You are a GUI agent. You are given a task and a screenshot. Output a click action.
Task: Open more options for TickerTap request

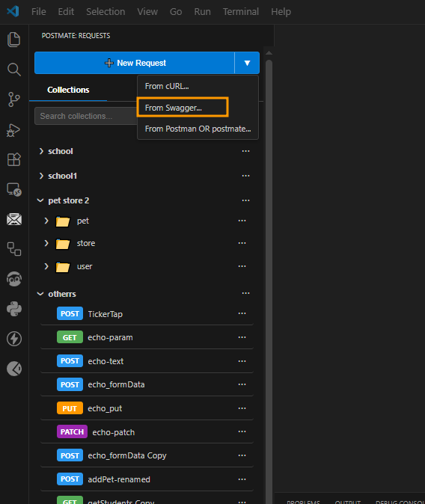coord(242,314)
